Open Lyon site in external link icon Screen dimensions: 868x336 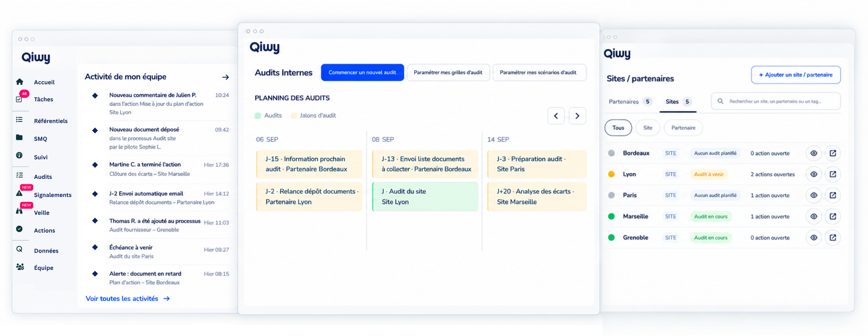(833, 174)
